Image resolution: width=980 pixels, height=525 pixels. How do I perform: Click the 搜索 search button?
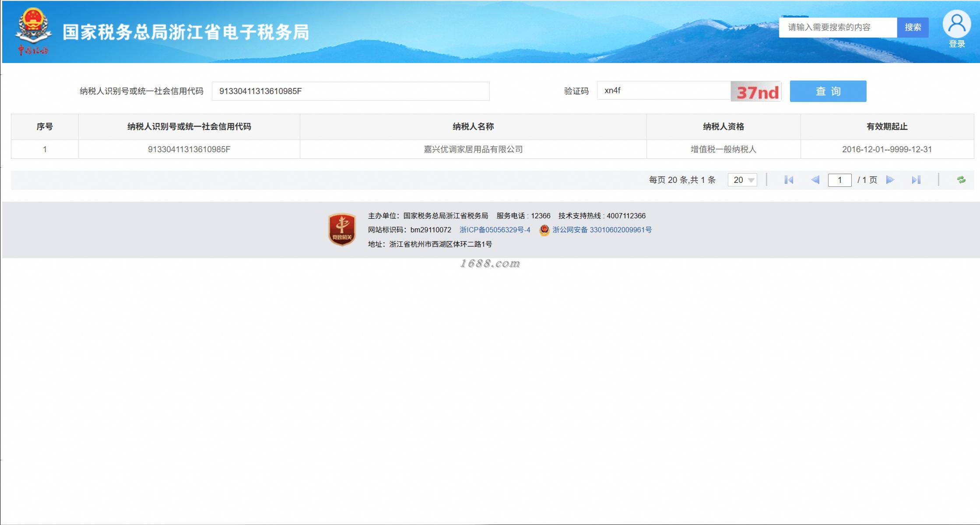pos(913,28)
